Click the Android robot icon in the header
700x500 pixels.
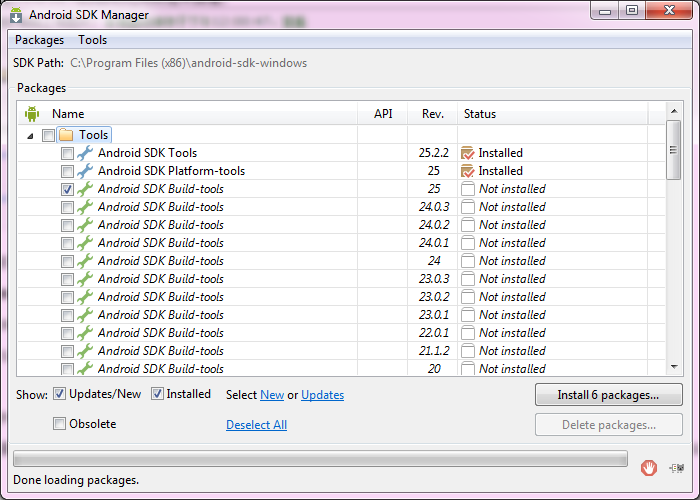[32, 114]
